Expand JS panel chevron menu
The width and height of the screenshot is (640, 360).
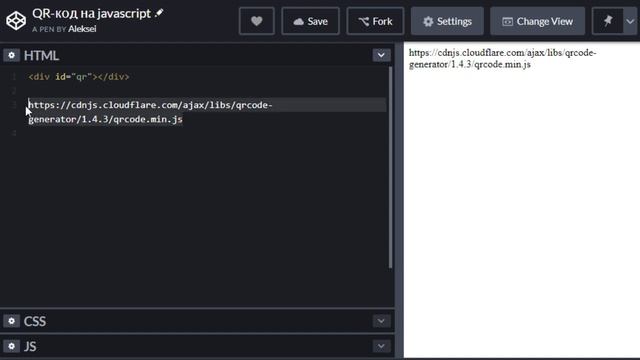click(381, 346)
